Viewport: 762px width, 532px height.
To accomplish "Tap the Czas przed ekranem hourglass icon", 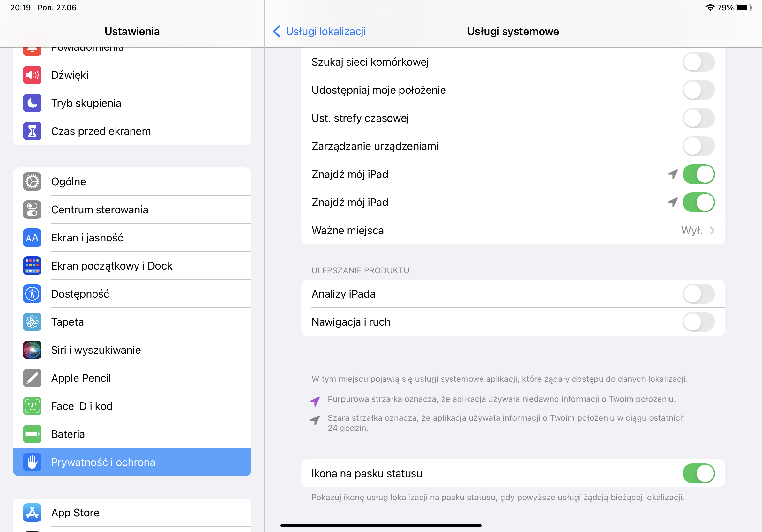I will (32, 131).
